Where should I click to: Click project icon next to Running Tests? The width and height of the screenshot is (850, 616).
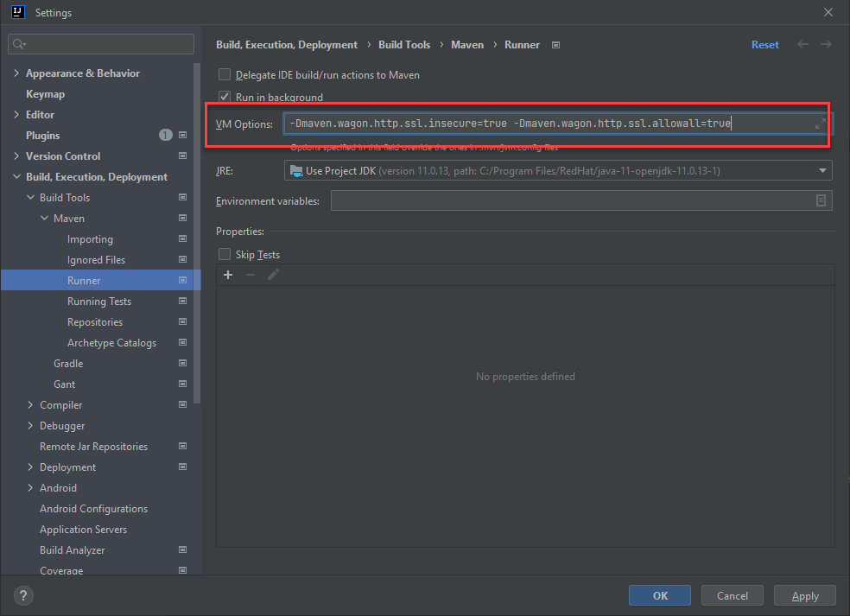tap(182, 301)
